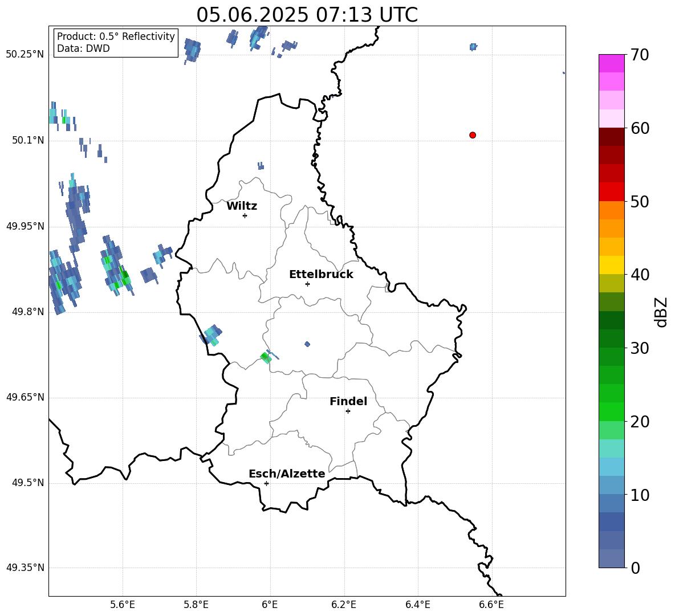Screen dimensions: 675x616
Task: Click the isolated echo above the red marker
Action: pos(473,47)
